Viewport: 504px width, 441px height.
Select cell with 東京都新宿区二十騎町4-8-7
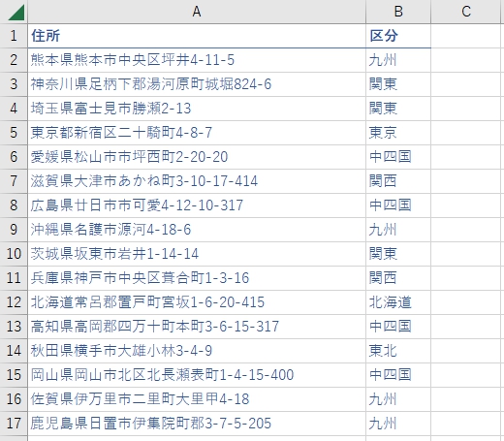click(197, 133)
